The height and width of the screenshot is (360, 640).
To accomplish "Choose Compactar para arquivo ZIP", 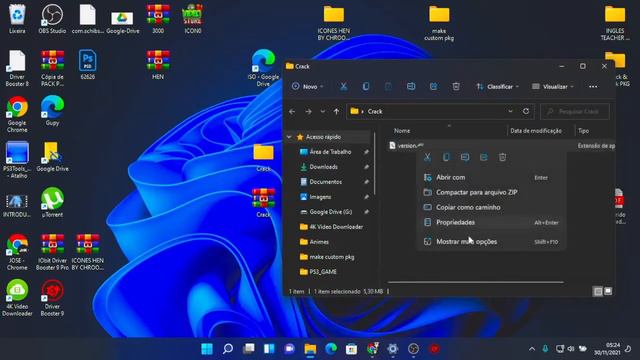I will (x=491, y=192).
